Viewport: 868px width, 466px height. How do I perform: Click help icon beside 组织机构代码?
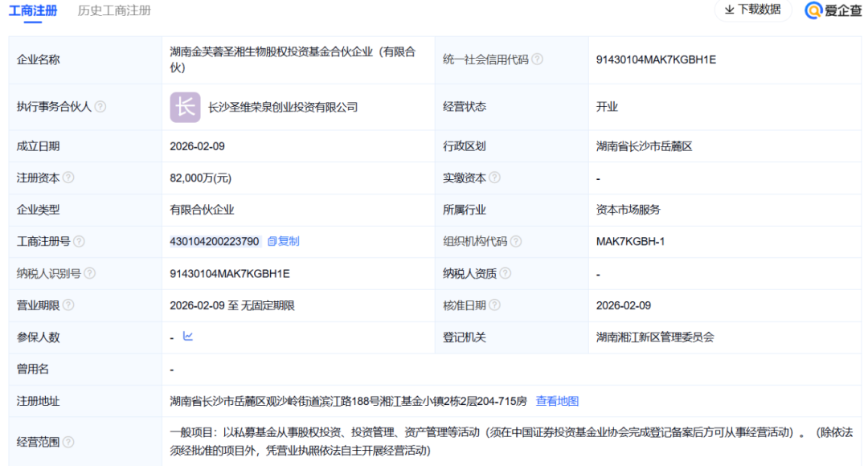pos(515,241)
